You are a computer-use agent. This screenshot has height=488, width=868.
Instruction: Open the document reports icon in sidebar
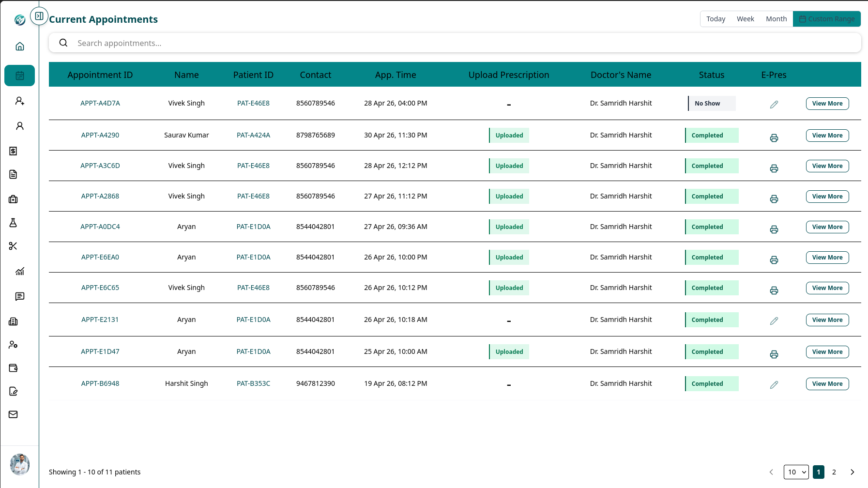[13, 174]
